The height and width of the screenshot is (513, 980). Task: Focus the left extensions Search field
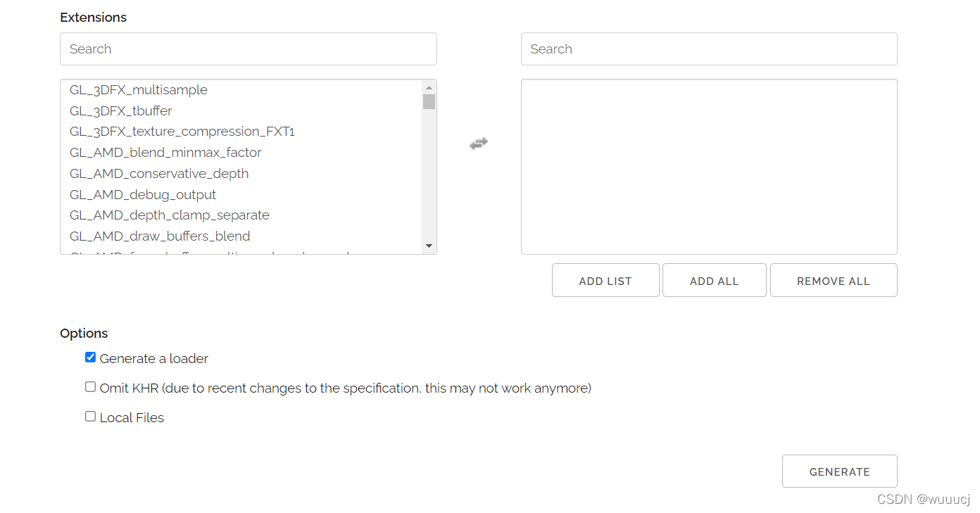tap(249, 49)
